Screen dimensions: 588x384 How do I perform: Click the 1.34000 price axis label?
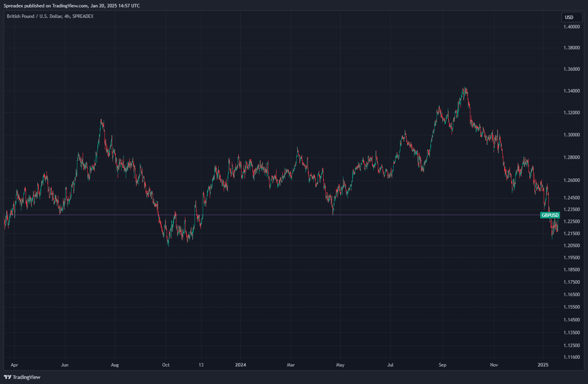pyautogui.click(x=572, y=91)
